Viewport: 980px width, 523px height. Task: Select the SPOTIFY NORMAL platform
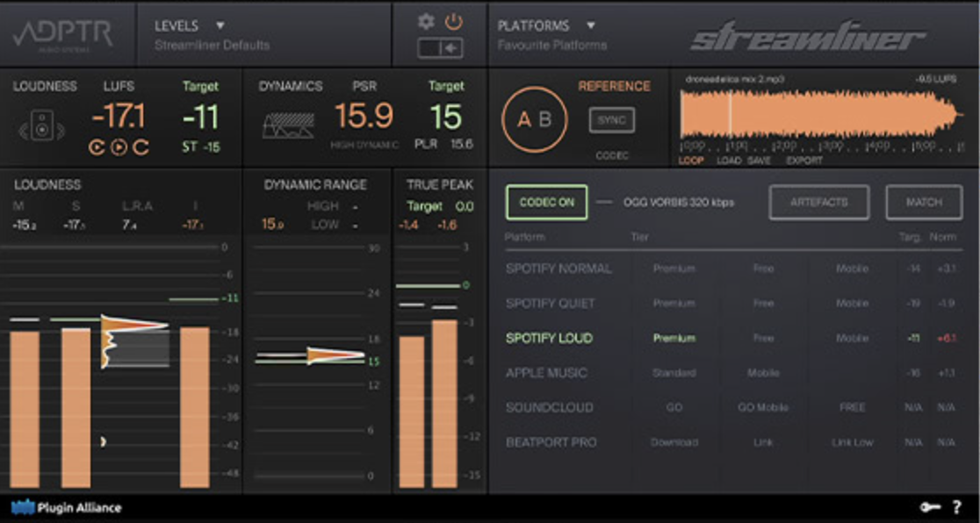click(x=558, y=269)
